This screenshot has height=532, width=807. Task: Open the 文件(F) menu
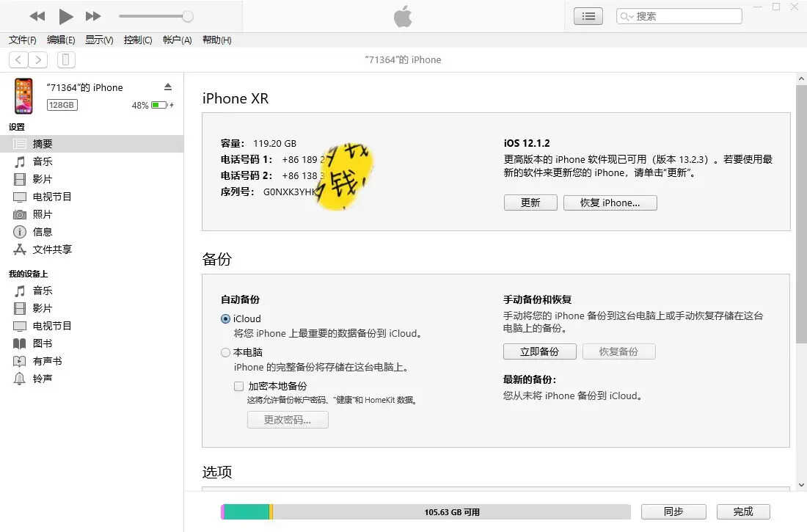[23, 40]
